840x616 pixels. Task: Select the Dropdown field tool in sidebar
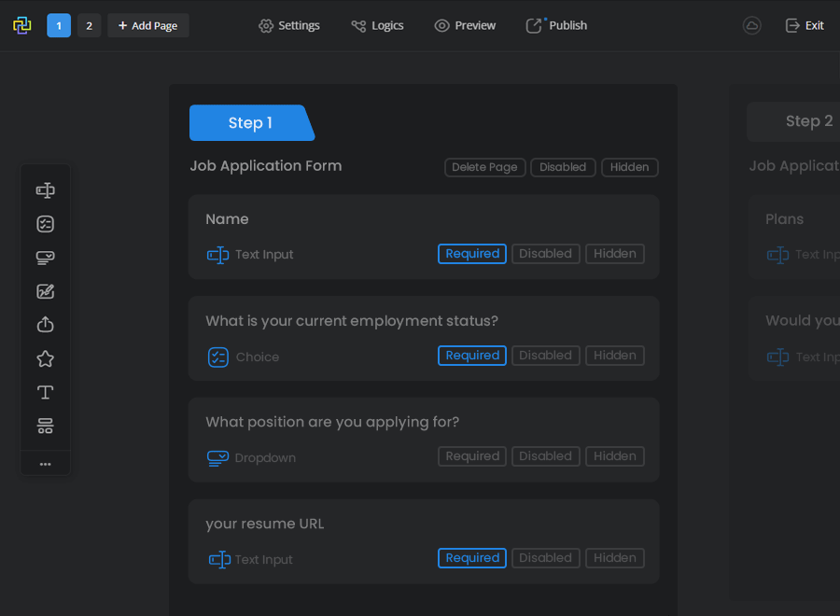click(45, 258)
